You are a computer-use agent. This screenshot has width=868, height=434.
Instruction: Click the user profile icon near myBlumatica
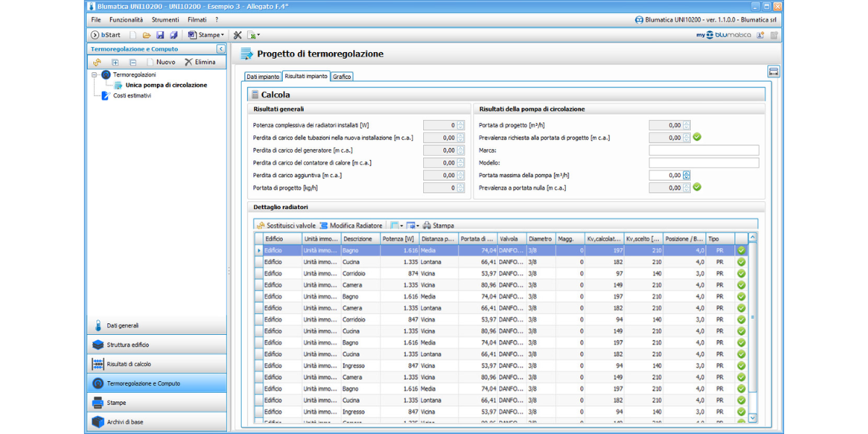click(760, 35)
